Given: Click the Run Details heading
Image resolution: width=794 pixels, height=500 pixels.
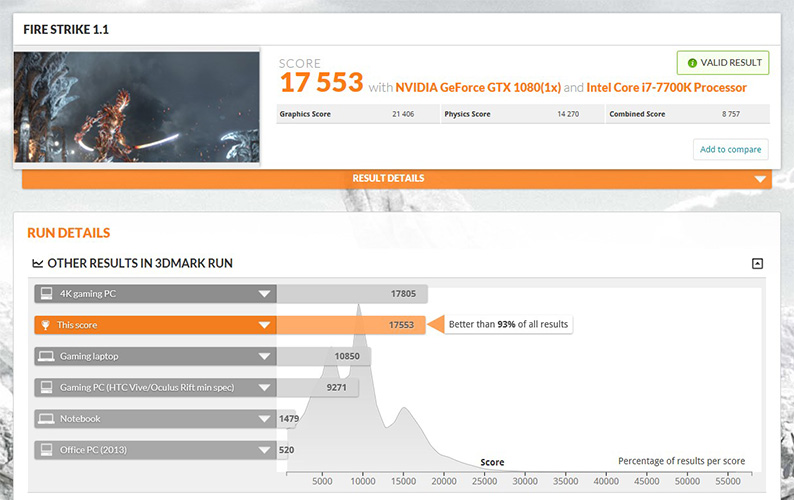Looking at the screenshot, I should click(68, 233).
